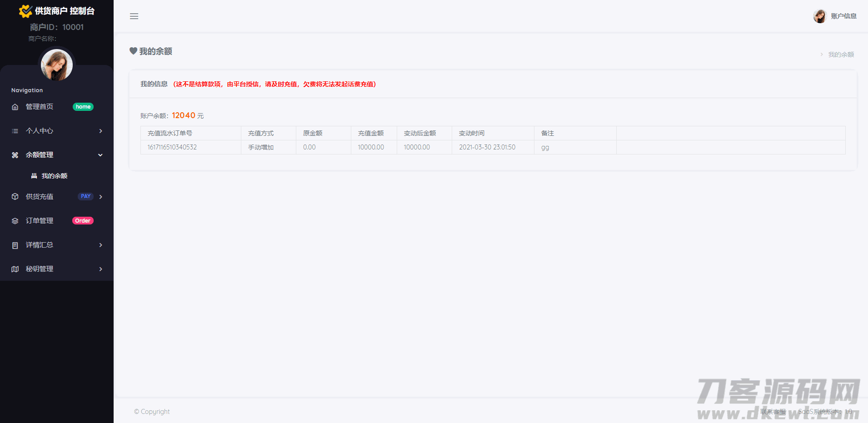Click the 联系客服 footer link

[x=773, y=412]
